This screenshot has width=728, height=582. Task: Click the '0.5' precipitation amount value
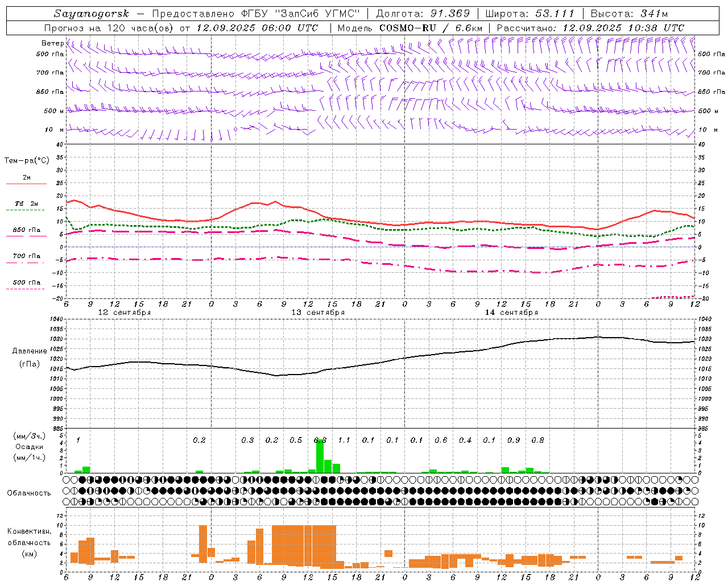pyautogui.click(x=296, y=440)
